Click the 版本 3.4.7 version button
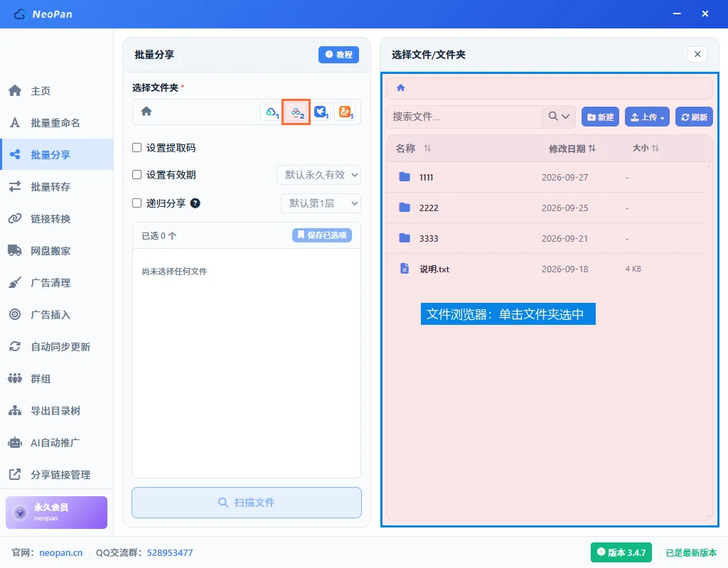 [621, 552]
